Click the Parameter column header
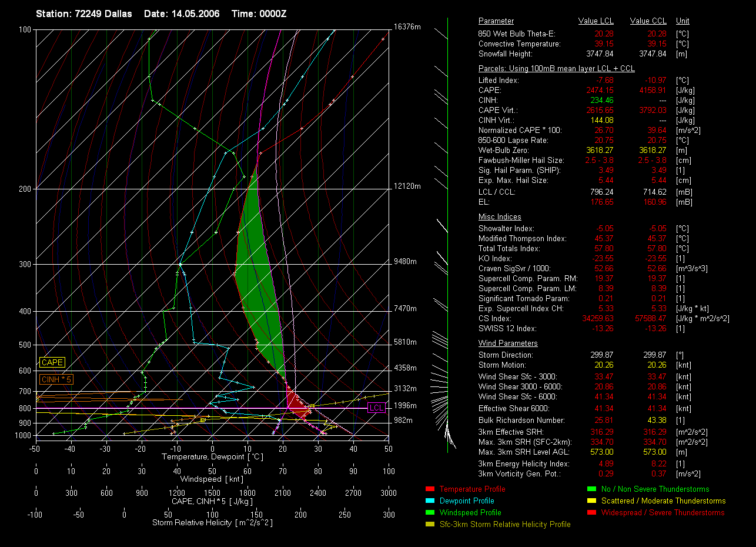The height and width of the screenshot is (547, 756). 496,21
